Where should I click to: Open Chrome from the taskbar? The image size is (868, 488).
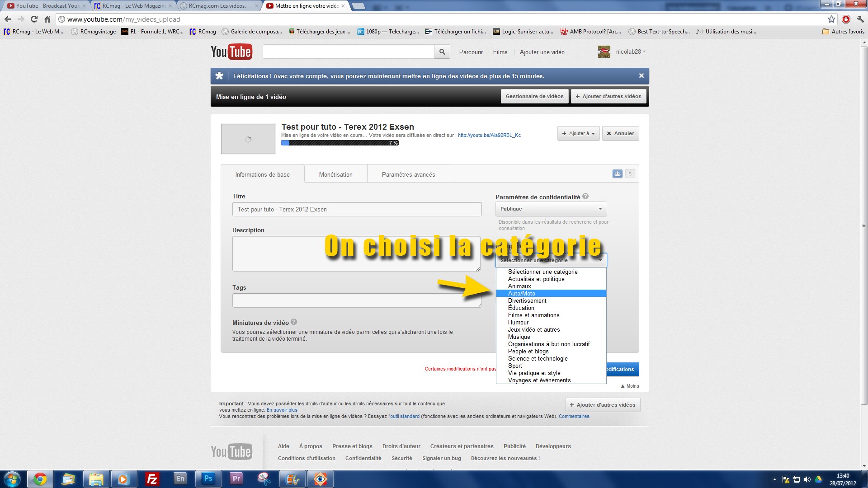[x=40, y=479]
